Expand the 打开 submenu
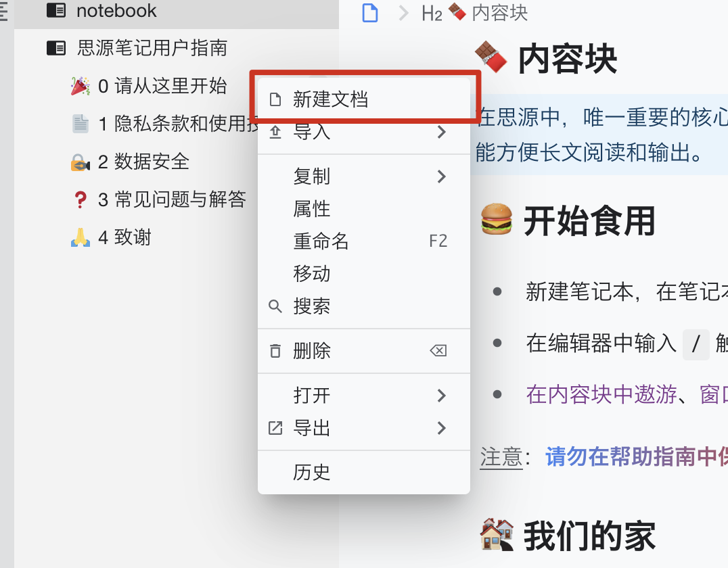The image size is (728, 568). [364, 396]
